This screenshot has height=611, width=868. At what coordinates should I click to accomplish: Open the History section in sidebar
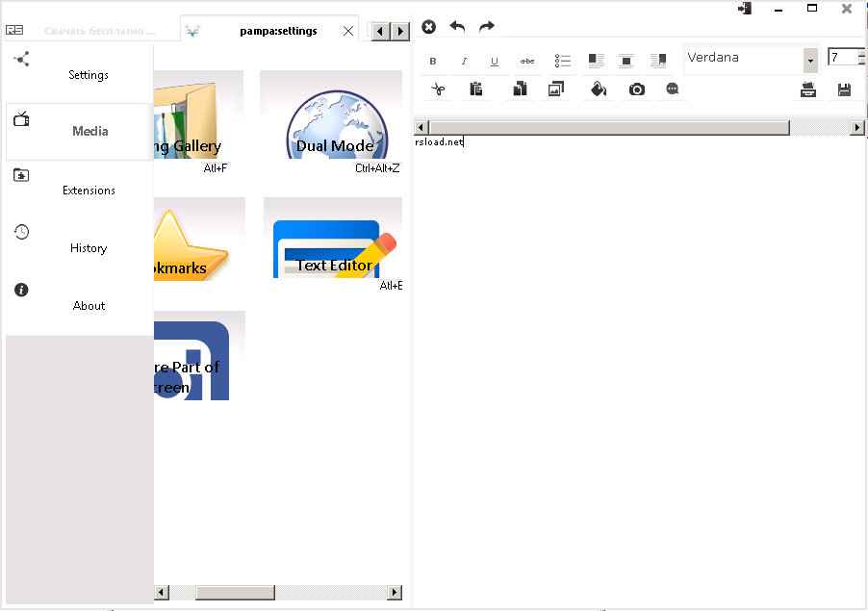80,247
